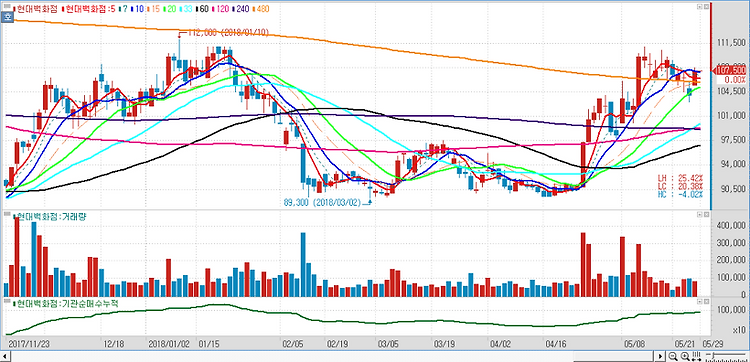Click the LC : 20.38% statistic
Image resolution: width=750 pixels, height=362 pixels.
point(680,186)
